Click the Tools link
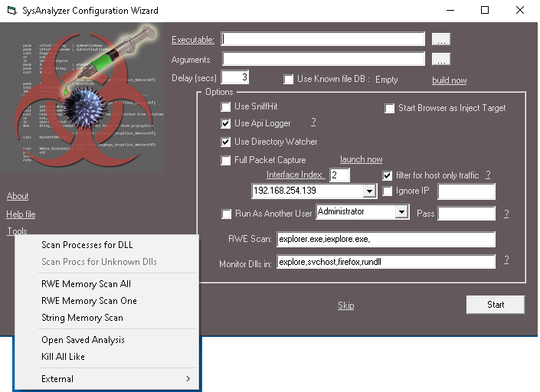The image size is (540, 392). click(17, 231)
